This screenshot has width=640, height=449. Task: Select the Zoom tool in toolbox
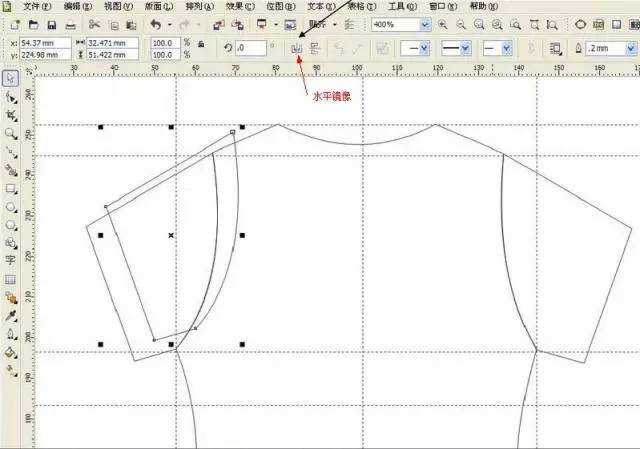point(11,133)
